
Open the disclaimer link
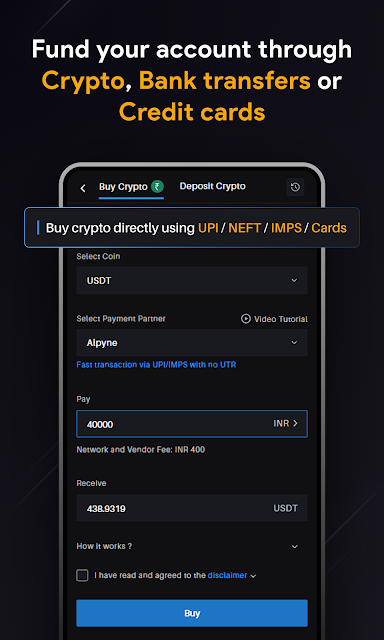coord(227,576)
